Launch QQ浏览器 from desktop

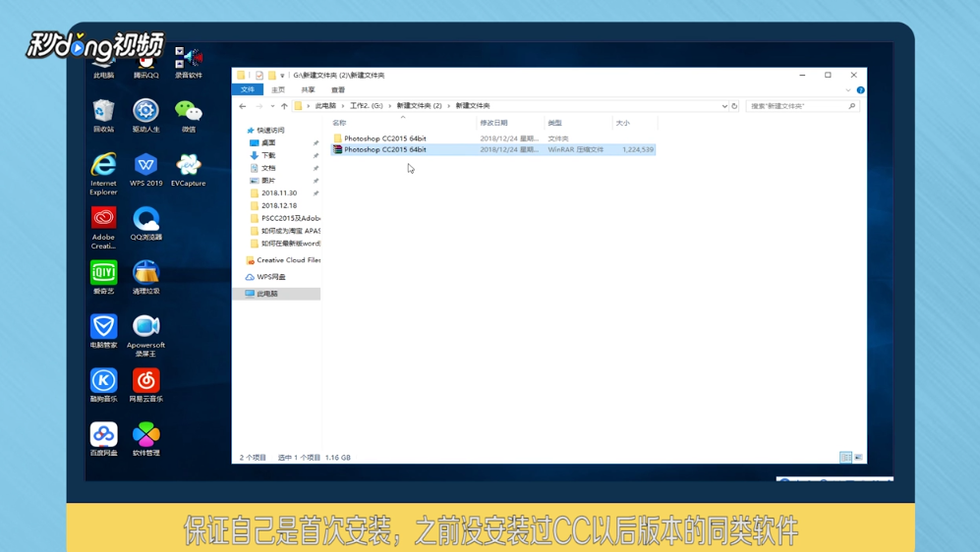(145, 224)
